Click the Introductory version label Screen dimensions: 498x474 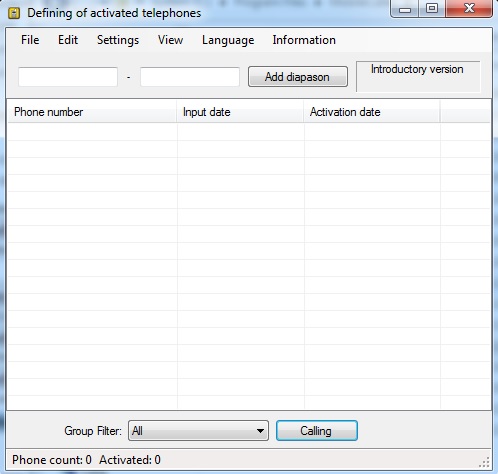(x=417, y=69)
